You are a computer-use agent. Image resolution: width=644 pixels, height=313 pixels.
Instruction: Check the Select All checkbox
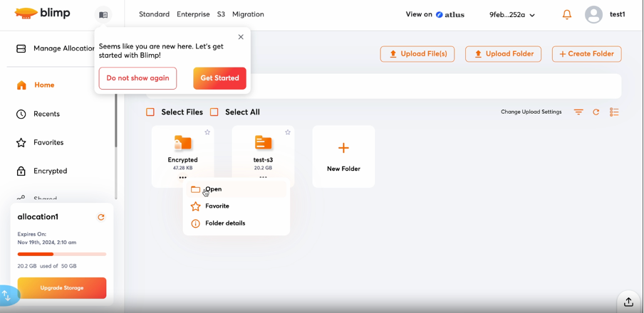coord(214,112)
